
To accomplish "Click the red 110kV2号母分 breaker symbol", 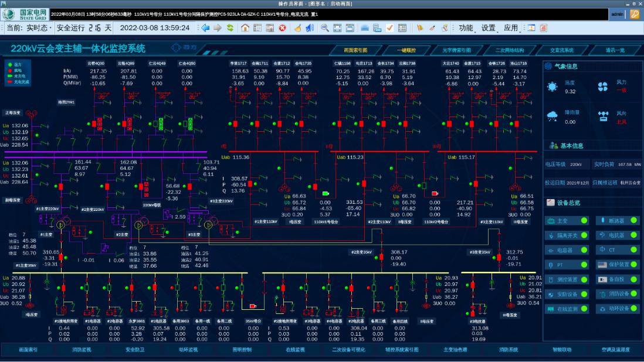I will pyautogui.click(x=435, y=193).
